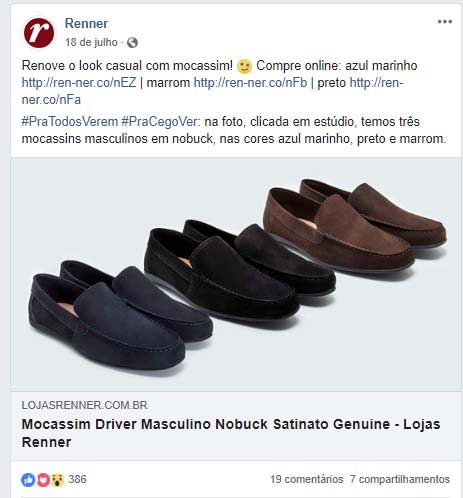
Task: Open the ren-ner.co/nEZ navy blue link
Action: click(79, 82)
